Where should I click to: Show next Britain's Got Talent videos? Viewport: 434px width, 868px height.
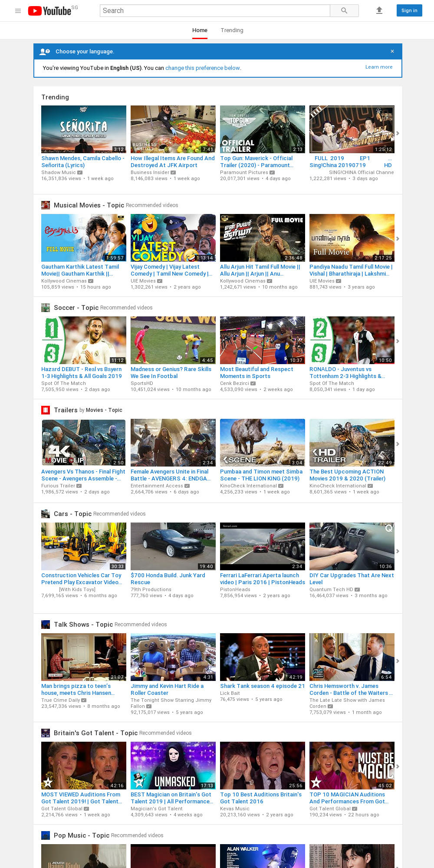(398, 766)
